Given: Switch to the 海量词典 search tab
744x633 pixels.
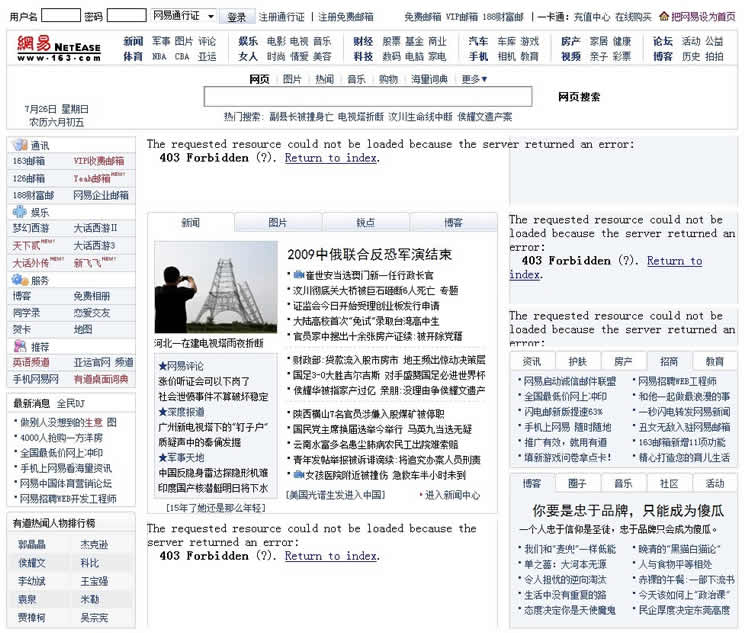Looking at the screenshot, I should [x=429, y=79].
